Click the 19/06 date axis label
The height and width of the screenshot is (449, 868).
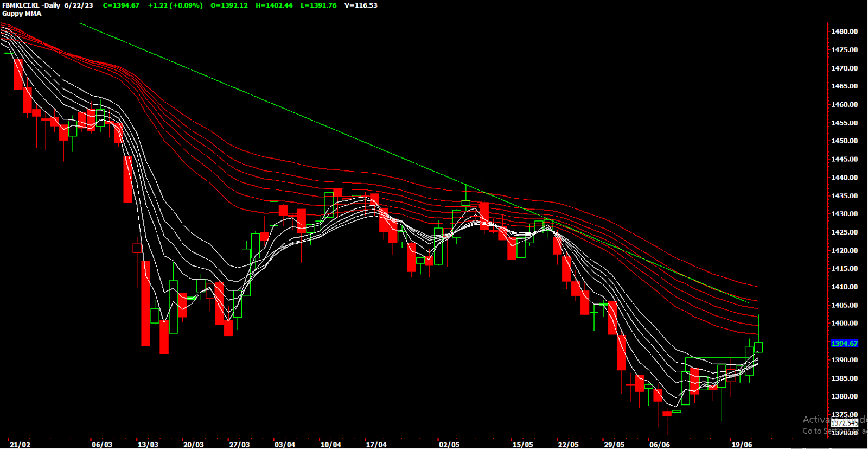[x=742, y=445]
